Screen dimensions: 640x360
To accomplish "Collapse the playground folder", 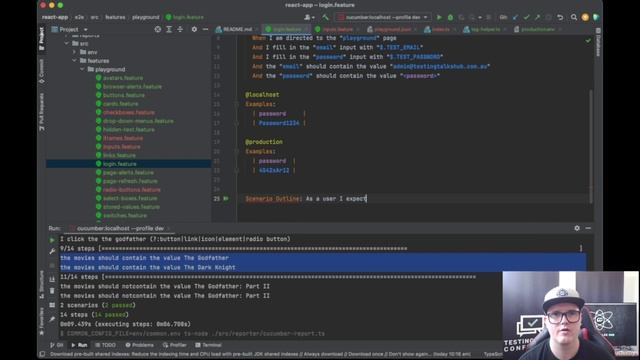I will click(82, 69).
